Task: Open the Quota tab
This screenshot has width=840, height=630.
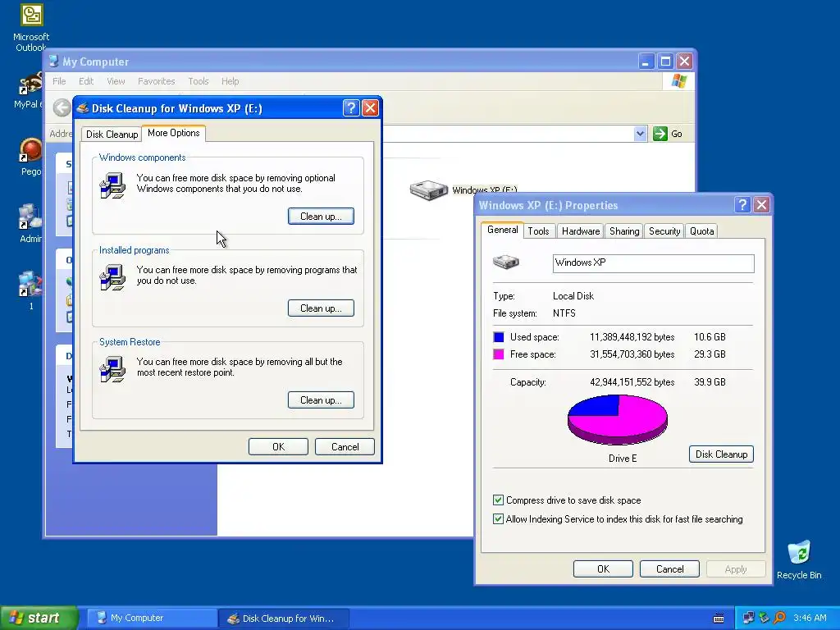Action: point(702,231)
